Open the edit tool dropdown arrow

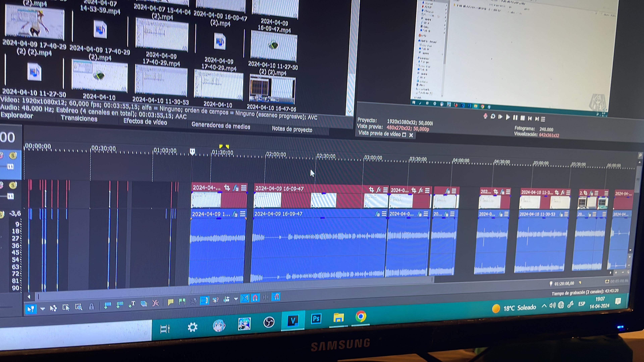42,309
